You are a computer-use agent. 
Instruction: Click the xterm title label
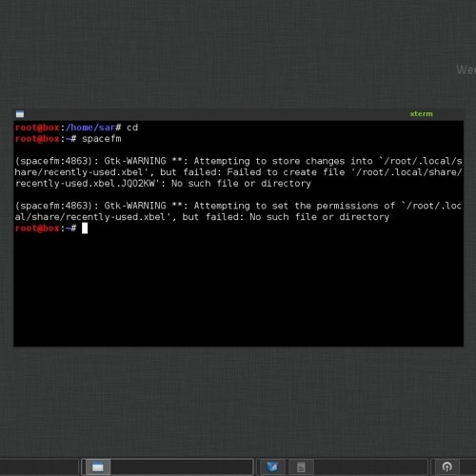pyautogui.click(x=421, y=114)
